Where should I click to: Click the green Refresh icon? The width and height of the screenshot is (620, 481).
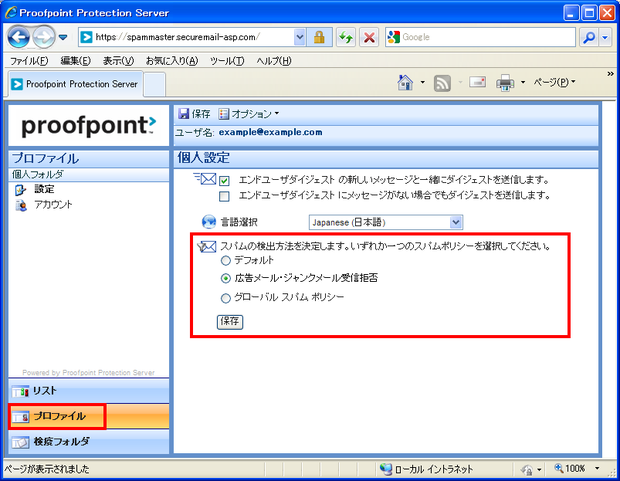click(346, 38)
